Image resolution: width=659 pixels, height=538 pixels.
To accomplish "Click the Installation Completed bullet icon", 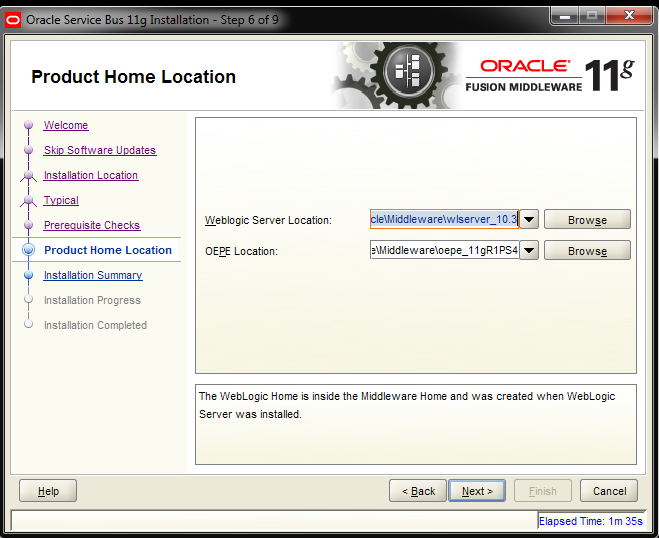I will [x=29, y=324].
